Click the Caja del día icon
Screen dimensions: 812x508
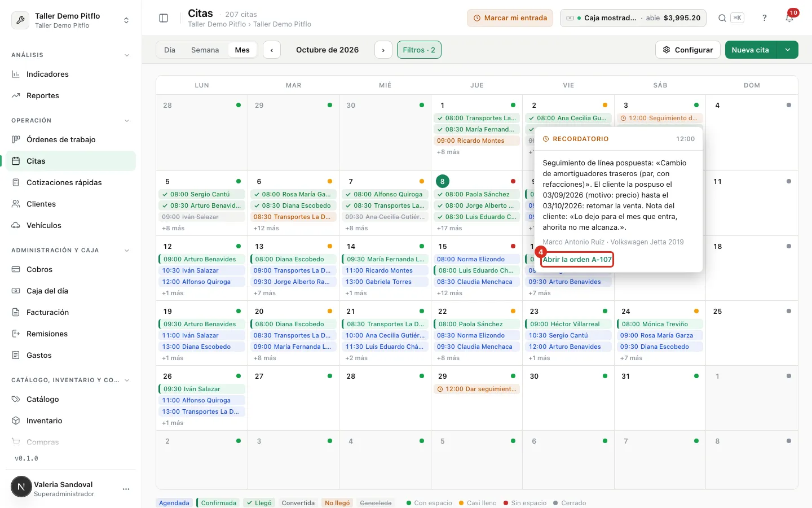16,291
